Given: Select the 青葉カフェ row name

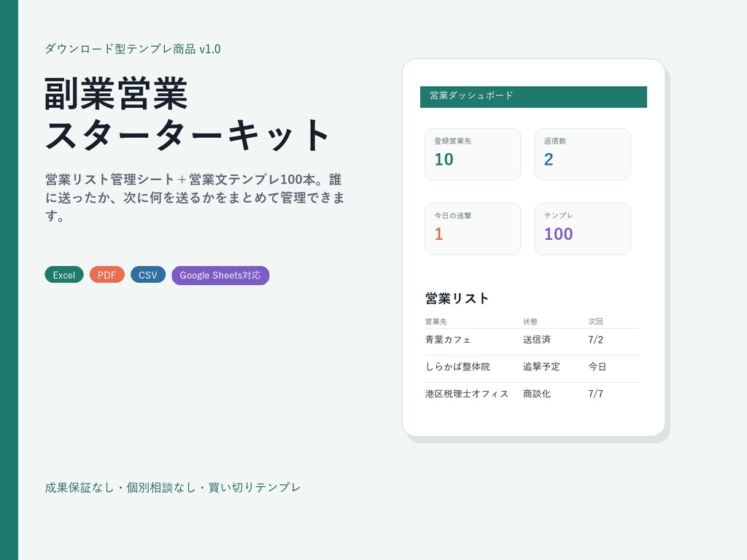Looking at the screenshot, I should (x=448, y=340).
